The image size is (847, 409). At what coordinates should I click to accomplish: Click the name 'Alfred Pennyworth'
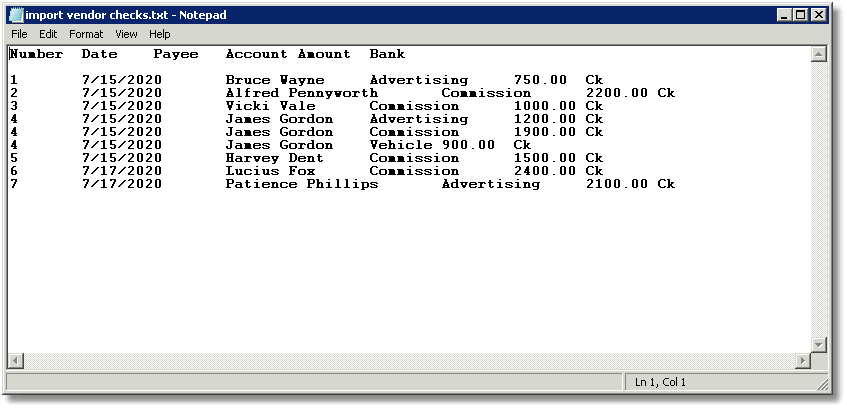[x=302, y=93]
